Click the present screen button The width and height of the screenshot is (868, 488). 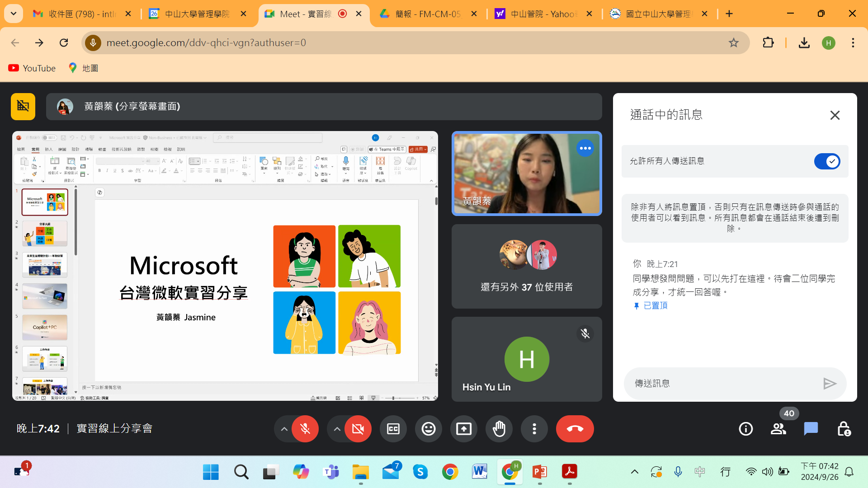point(464,429)
